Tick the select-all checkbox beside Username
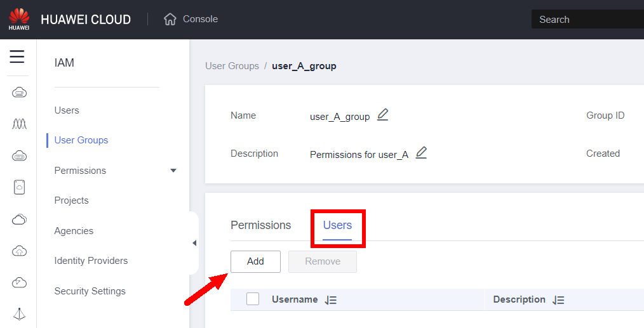The image size is (644, 328). [x=253, y=299]
